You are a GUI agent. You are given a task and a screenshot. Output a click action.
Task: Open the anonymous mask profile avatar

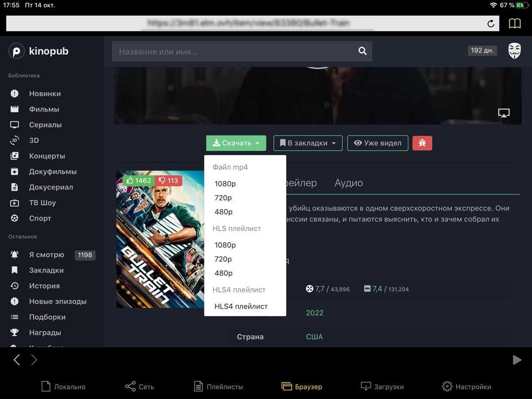pyautogui.click(x=514, y=51)
